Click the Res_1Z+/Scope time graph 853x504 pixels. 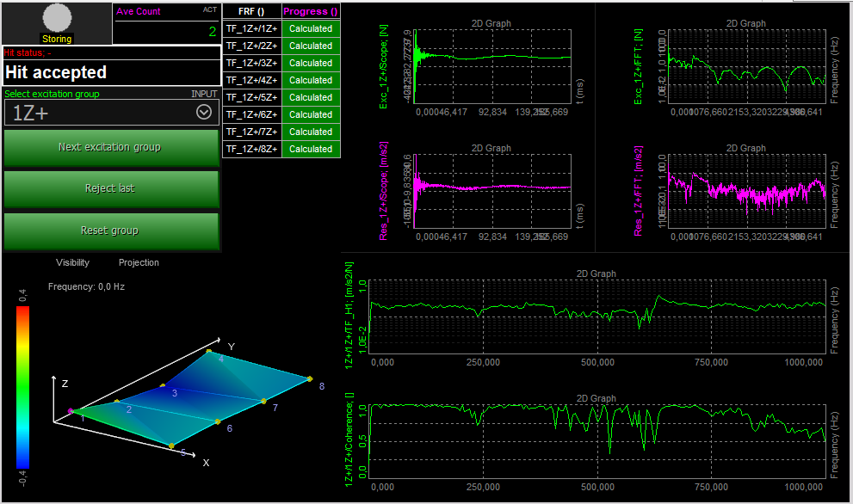point(492,191)
